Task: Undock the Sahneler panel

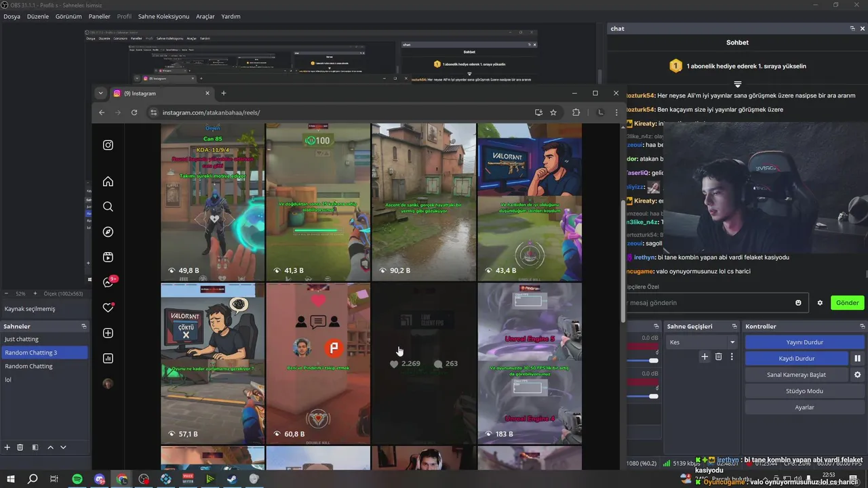Action: (84, 326)
